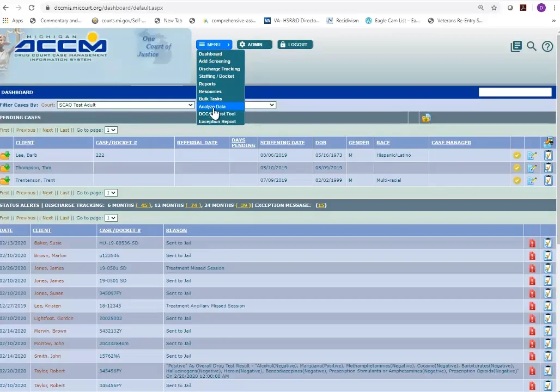Sort by Screening Date column header

pyautogui.click(x=282, y=143)
